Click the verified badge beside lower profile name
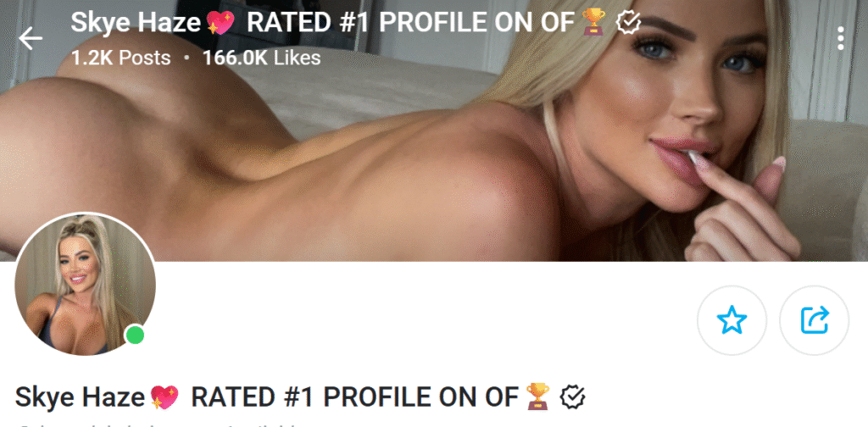Image resolution: width=868 pixels, height=427 pixels. point(572,396)
